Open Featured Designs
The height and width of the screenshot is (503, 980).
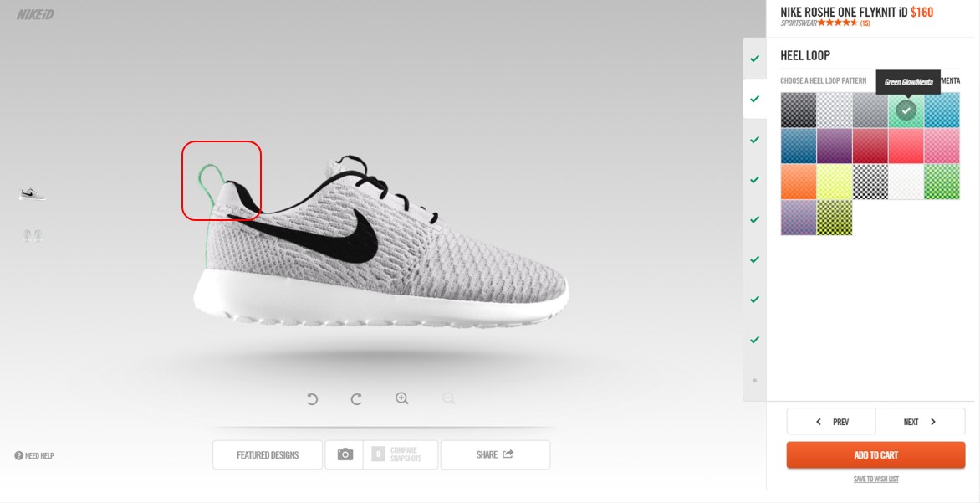coord(268,454)
